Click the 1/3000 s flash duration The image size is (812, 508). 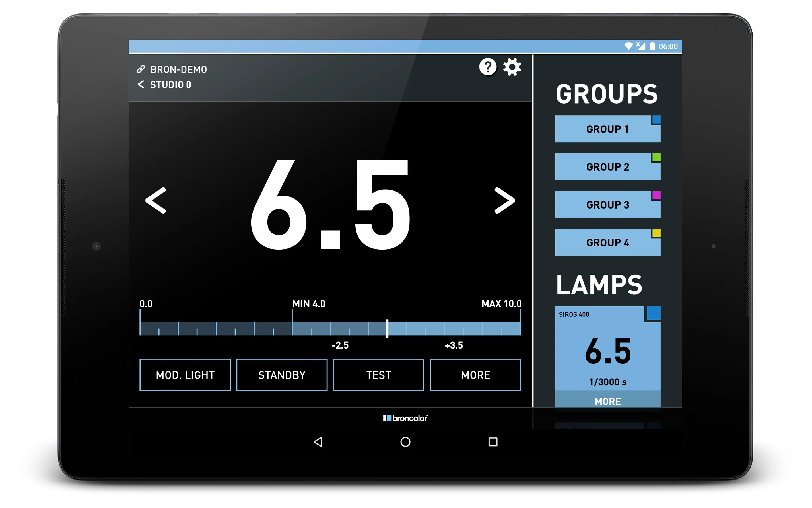(607, 382)
